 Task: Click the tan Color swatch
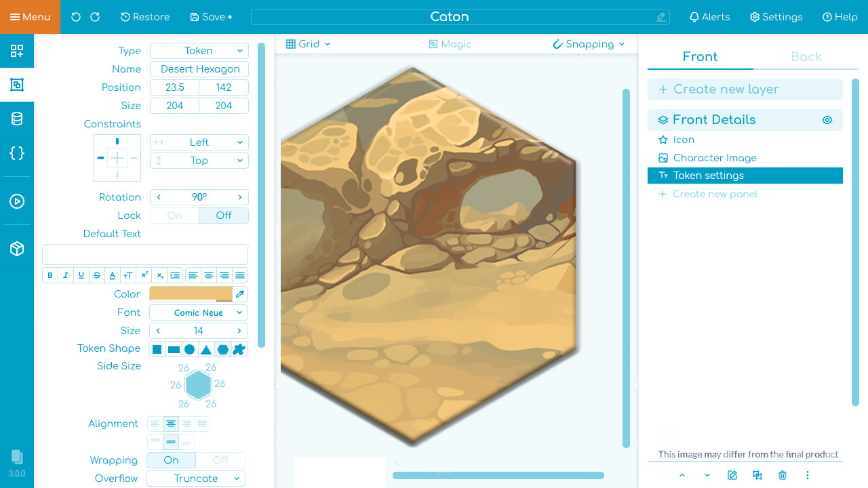coord(191,294)
